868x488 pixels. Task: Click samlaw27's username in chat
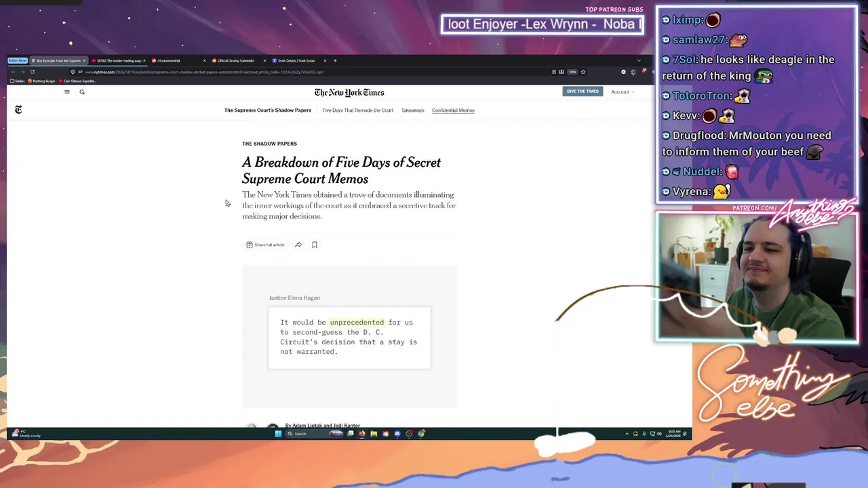point(698,40)
